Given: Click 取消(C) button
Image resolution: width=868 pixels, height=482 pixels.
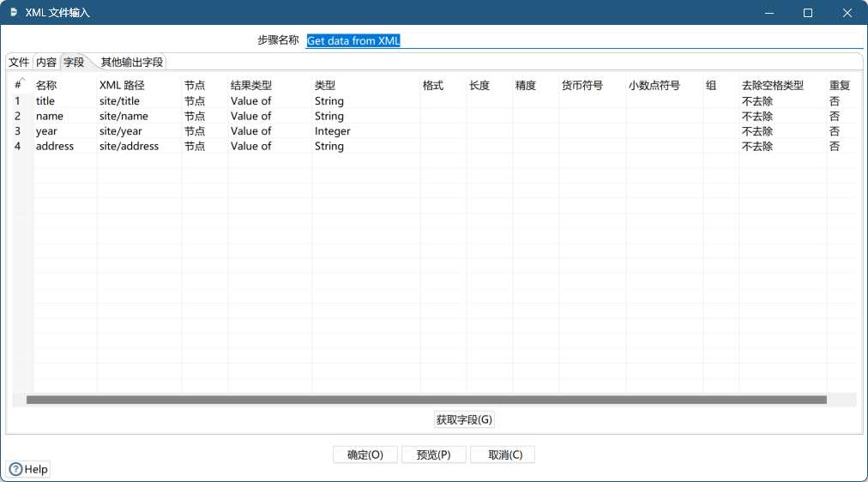Looking at the screenshot, I should click(x=502, y=455).
